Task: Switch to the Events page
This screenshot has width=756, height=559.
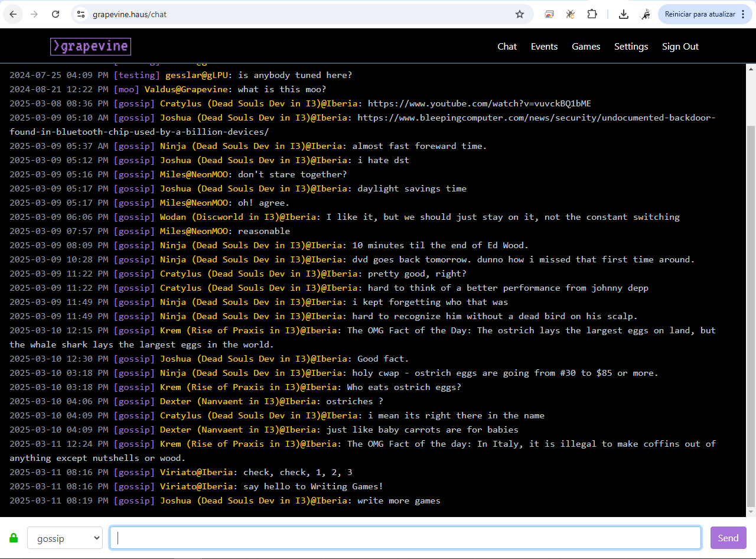Action: coord(544,46)
